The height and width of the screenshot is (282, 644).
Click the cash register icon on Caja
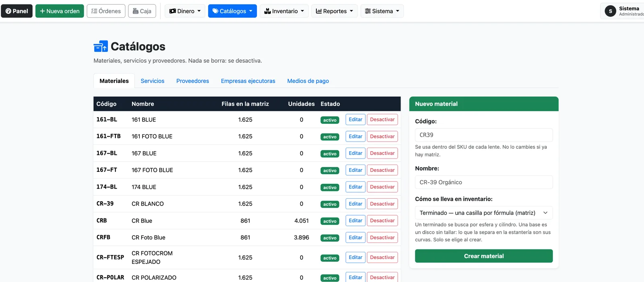136,11
